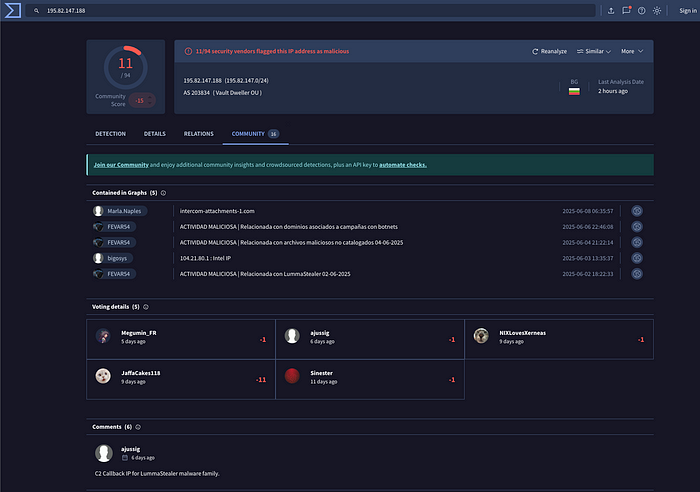Screen dimensions: 700x492
Task: Click the 11/94 detection score gauge
Action: 126,67
